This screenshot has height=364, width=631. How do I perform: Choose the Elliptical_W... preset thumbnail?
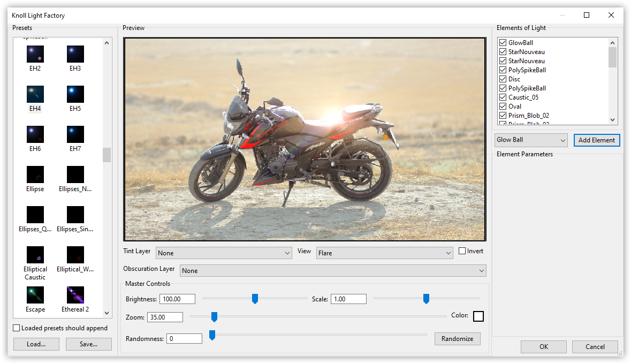coord(75,255)
